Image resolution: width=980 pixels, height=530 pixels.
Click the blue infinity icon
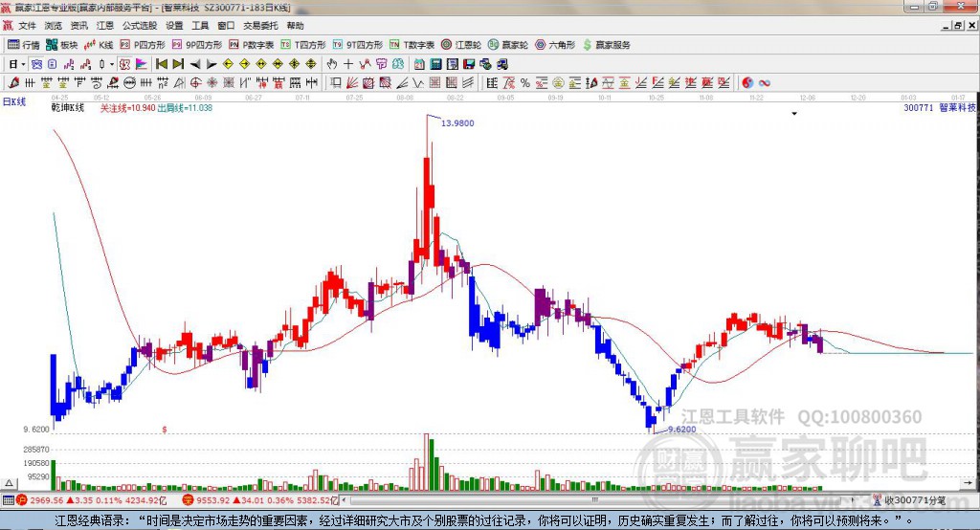coord(765,82)
